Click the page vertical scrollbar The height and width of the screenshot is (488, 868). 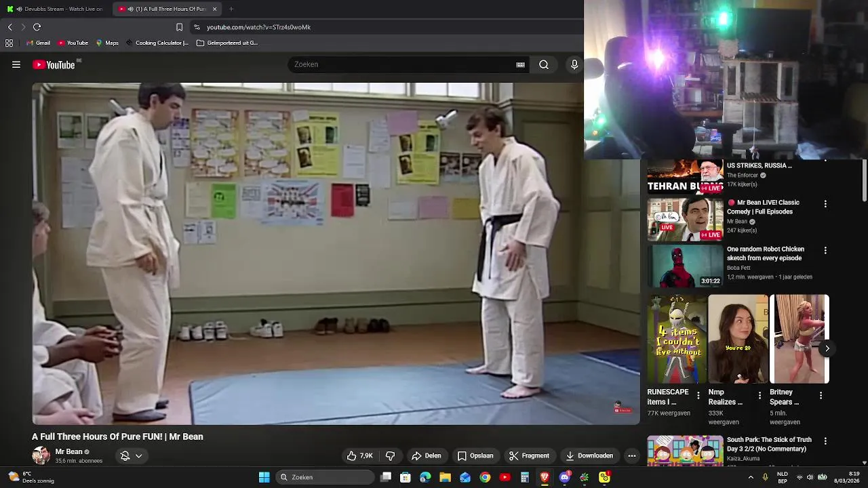pyautogui.click(x=865, y=180)
